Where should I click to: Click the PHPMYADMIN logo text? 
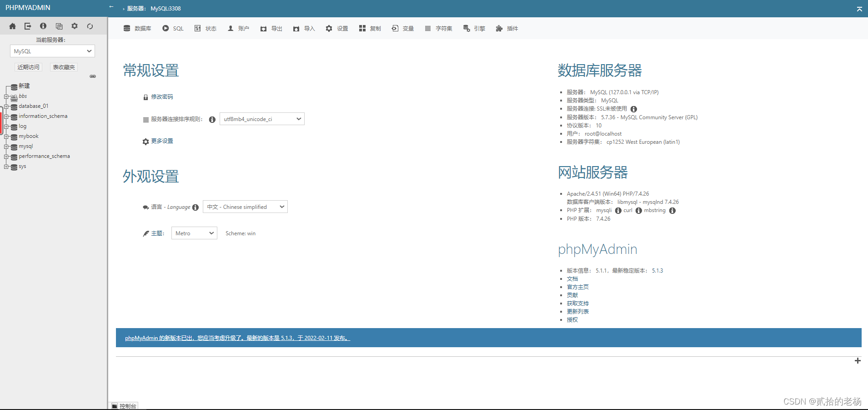pyautogui.click(x=28, y=8)
